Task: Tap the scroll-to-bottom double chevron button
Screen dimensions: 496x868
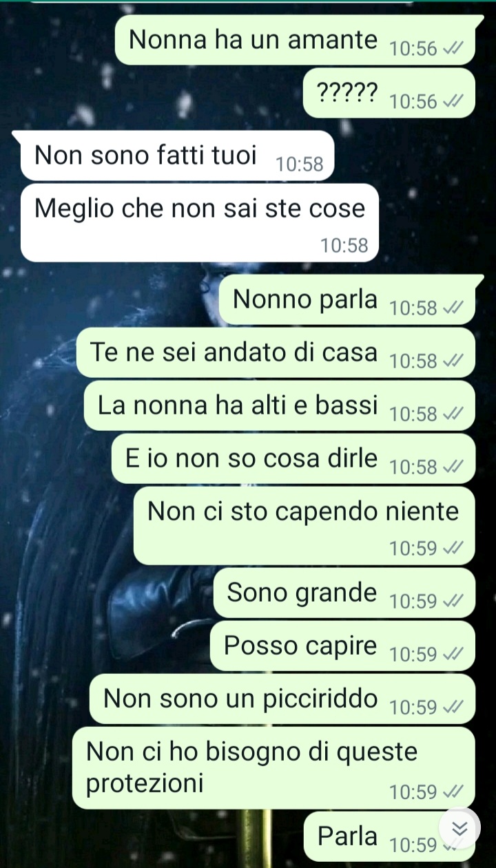Action: (458, 827)
